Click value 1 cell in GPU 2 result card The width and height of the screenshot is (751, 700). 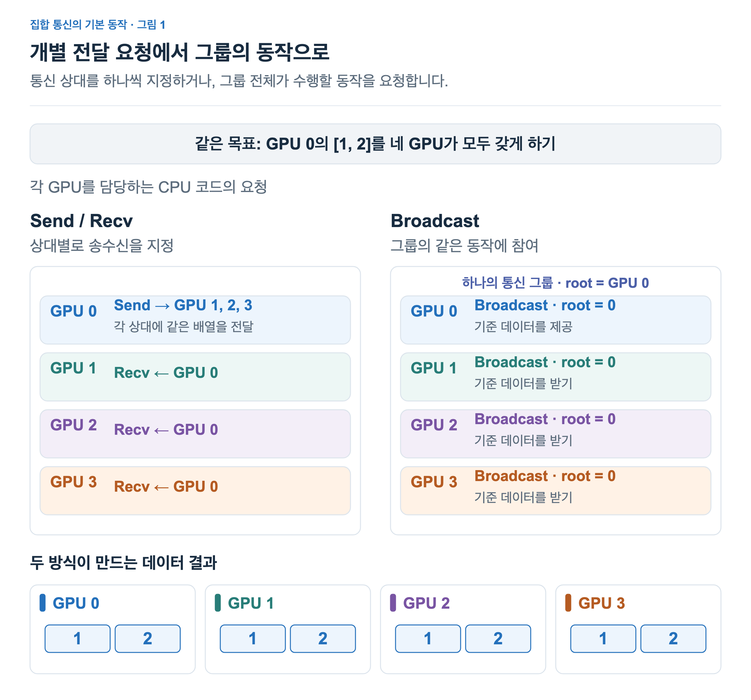tap(428, 638)
